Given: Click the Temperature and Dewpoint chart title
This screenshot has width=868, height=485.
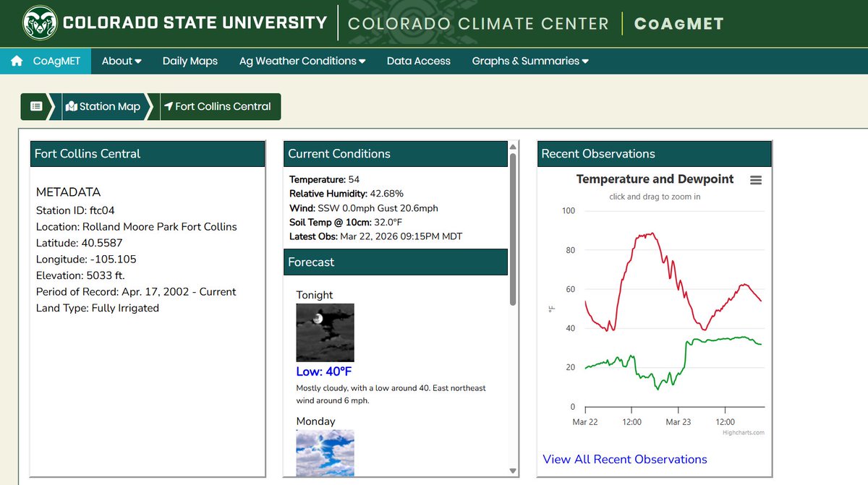Looking at the screenshot, I should point(655,179).
